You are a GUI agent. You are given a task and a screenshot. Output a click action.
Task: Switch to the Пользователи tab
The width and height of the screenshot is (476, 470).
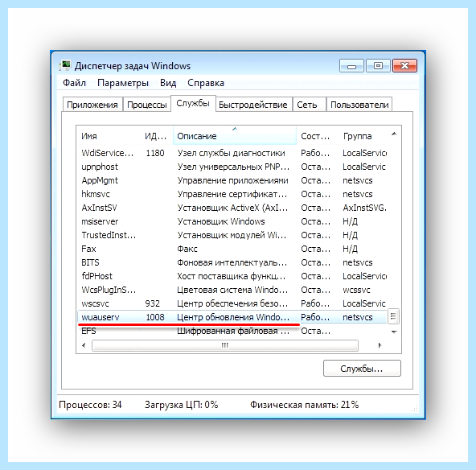click(359, 105)
